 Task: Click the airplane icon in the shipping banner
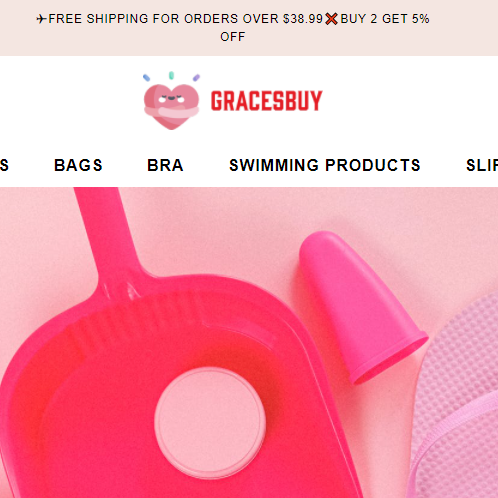tap(41, 19)
